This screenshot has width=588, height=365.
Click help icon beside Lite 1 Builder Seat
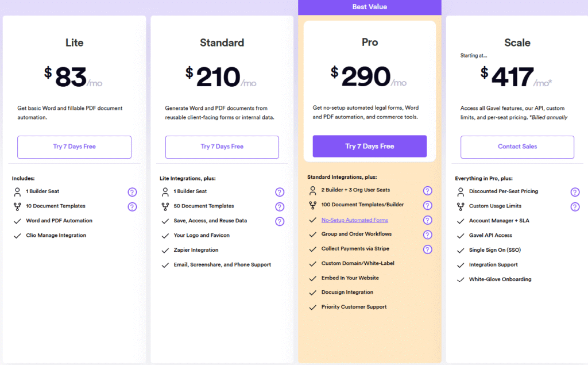pyautogui.click(x=132, y=192)
